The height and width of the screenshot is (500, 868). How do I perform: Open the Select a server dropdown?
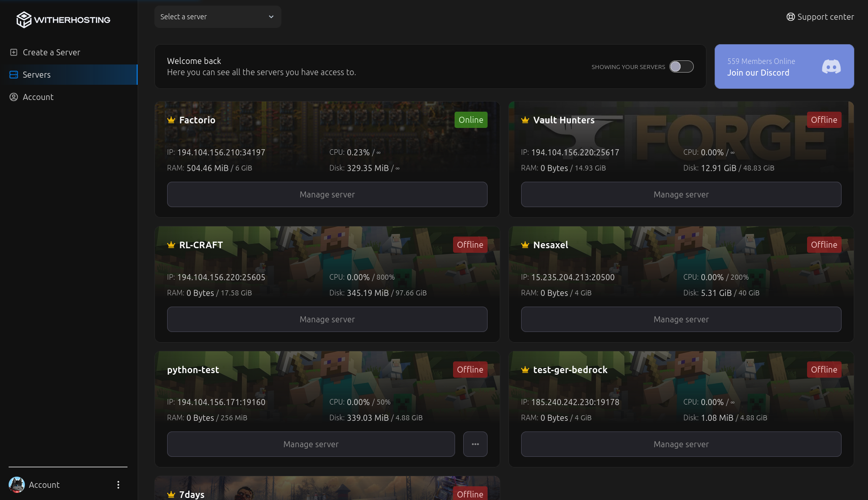[217, 17]
